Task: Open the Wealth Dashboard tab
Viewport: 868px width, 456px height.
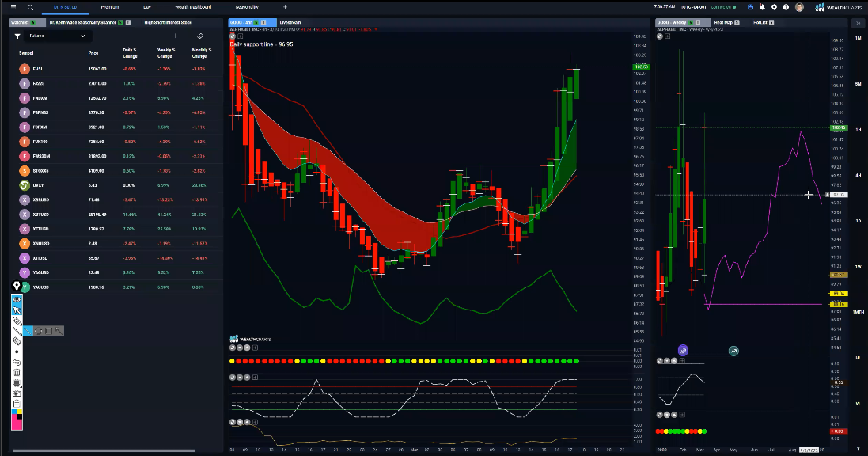Action: pyautogui.click(x=193, y=7)
